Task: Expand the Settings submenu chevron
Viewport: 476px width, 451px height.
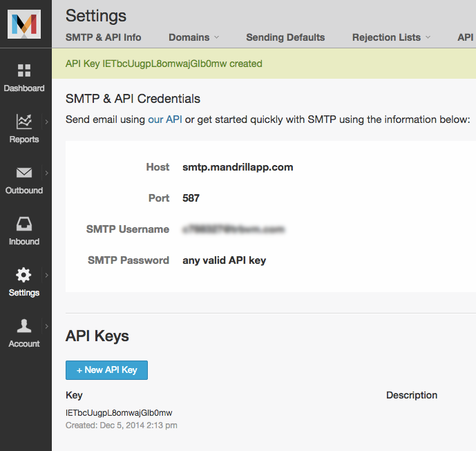Action: click(x=46, y=275)
